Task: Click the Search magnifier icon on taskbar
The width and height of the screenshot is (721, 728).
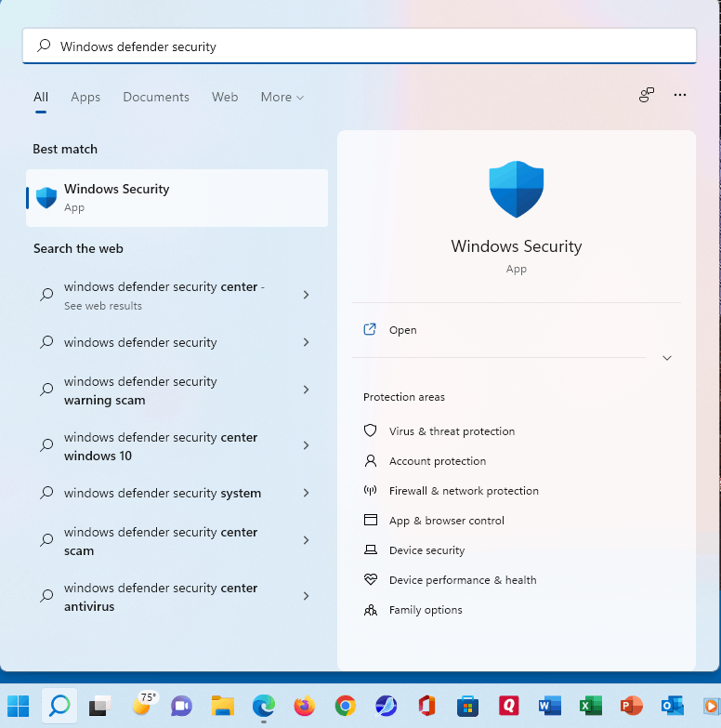Action: 59,707
